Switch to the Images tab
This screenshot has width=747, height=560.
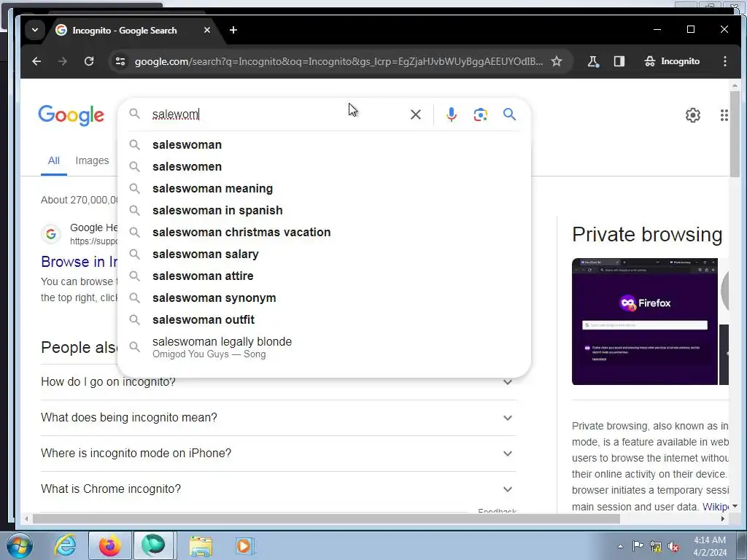coord(92,161)
